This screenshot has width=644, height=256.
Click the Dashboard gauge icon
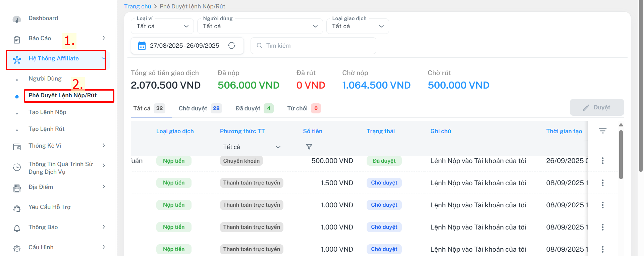[17, 19]
